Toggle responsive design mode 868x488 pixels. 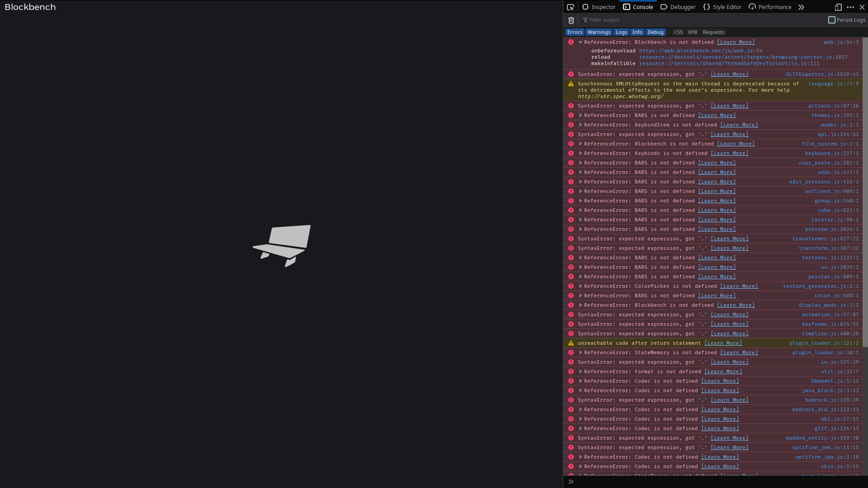pos(838,7)
